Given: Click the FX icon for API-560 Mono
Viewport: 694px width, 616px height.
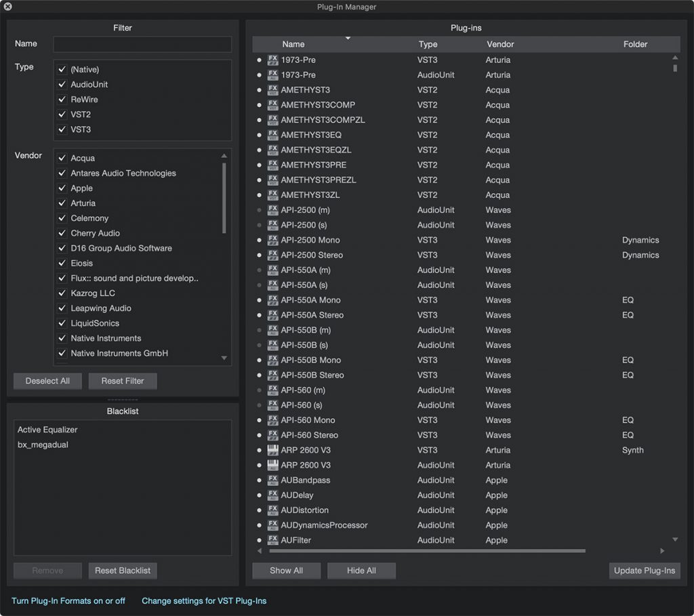Looking at the screenshot, I should (272, 420).
